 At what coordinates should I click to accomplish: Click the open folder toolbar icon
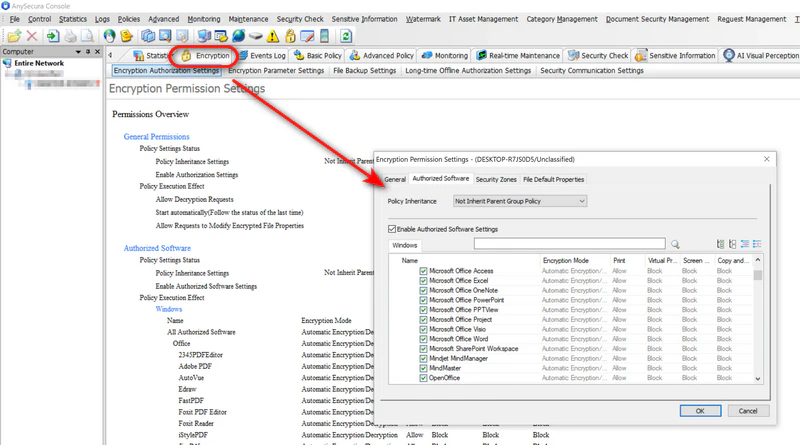coord(14,36)
